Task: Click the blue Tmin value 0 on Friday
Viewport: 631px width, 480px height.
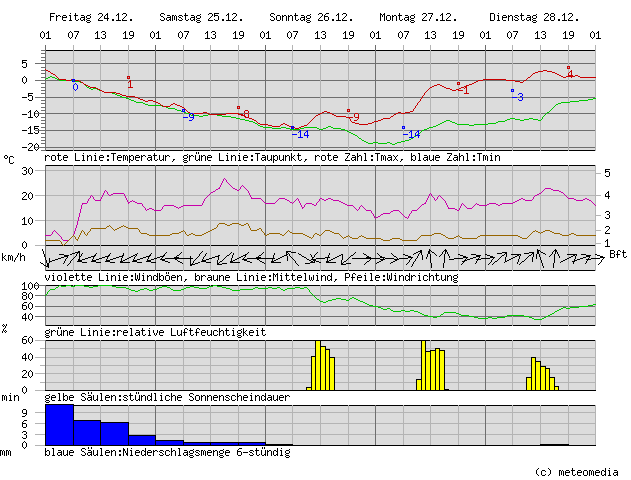Action: (x=75, y=87)
